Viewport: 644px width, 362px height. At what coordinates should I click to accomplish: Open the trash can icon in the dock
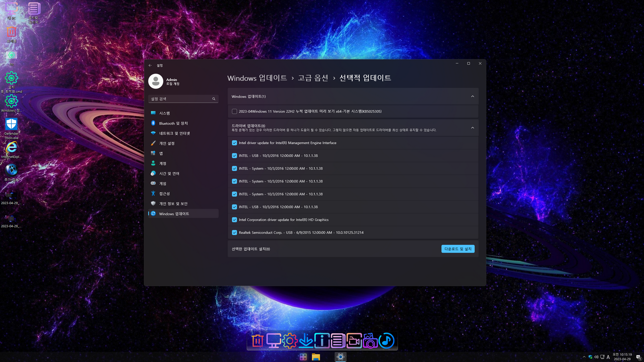click(x=257, y=341)
